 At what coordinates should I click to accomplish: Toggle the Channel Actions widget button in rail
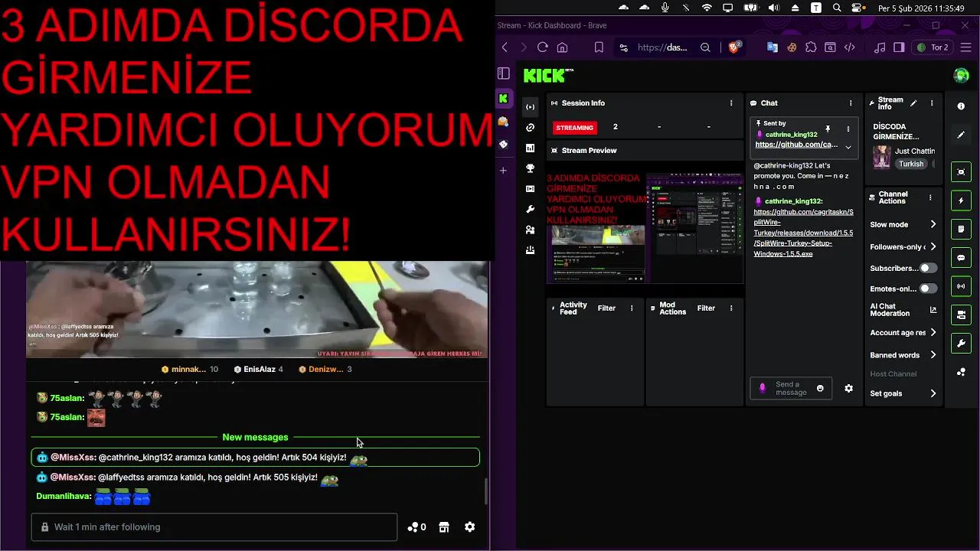point(961,315)
